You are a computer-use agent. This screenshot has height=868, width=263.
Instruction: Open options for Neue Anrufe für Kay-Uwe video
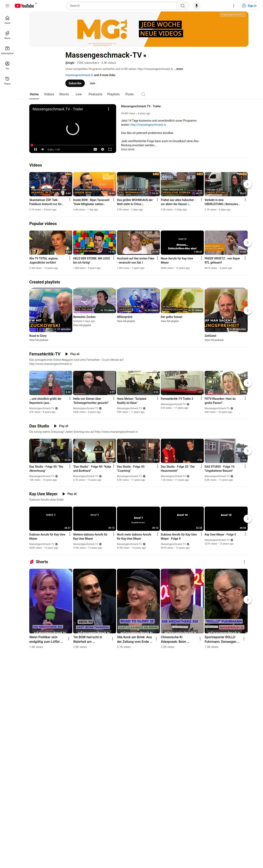point(201,258)
